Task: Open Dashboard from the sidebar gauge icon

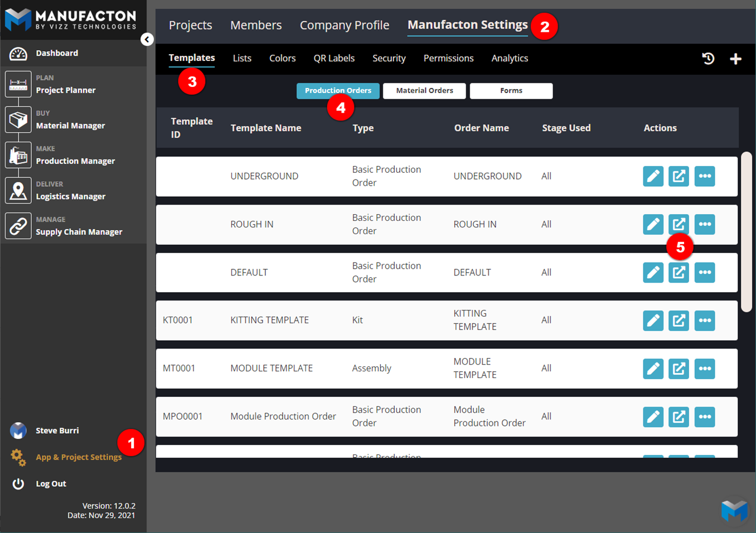Action: (x=18, y=54)
